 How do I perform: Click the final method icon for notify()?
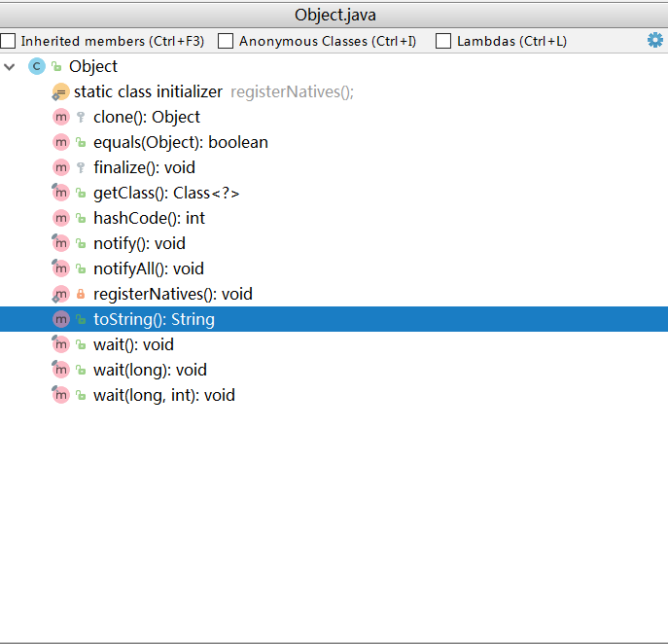60,243
